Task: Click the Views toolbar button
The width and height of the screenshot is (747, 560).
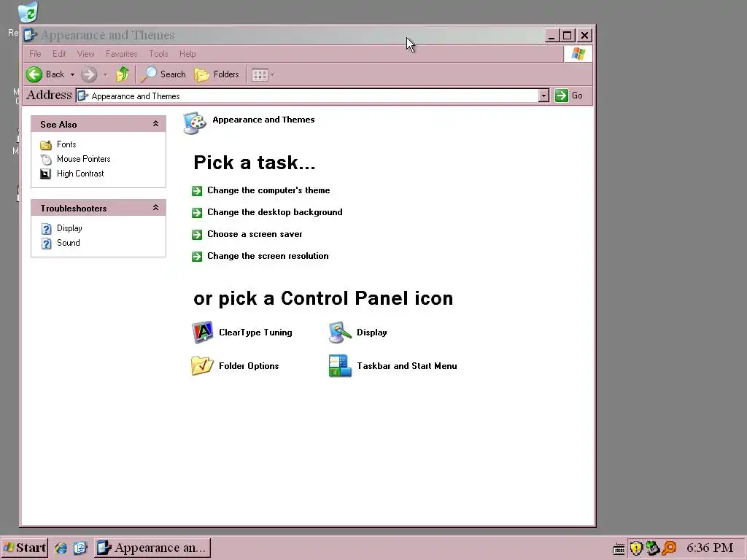Action: pyautogui.click(x=260, y=75)
